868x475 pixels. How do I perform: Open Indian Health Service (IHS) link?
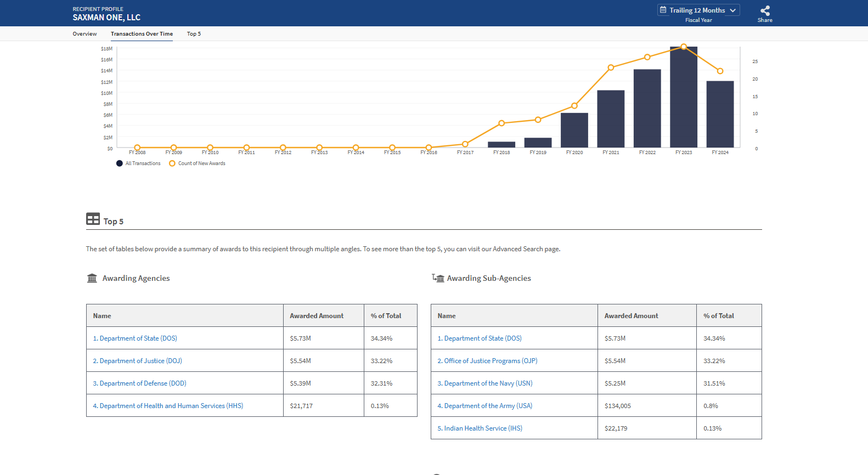[x=480, y=428]
